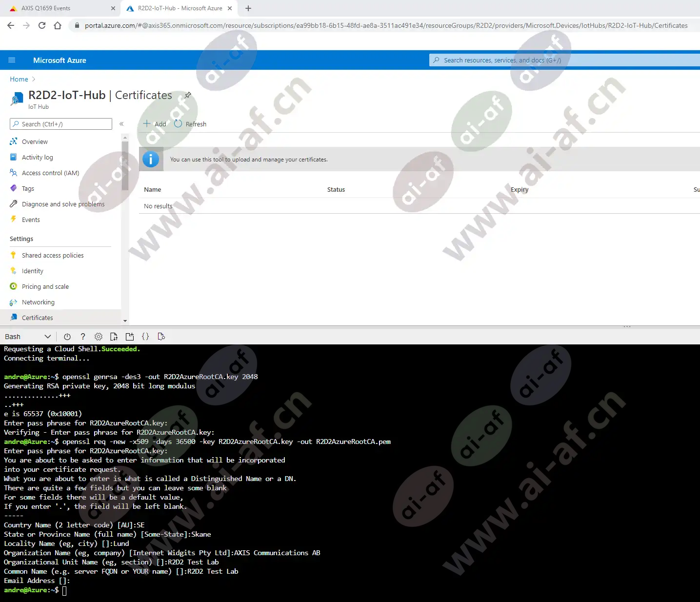Sort by Name column header
700x602 pixels.
152,189
